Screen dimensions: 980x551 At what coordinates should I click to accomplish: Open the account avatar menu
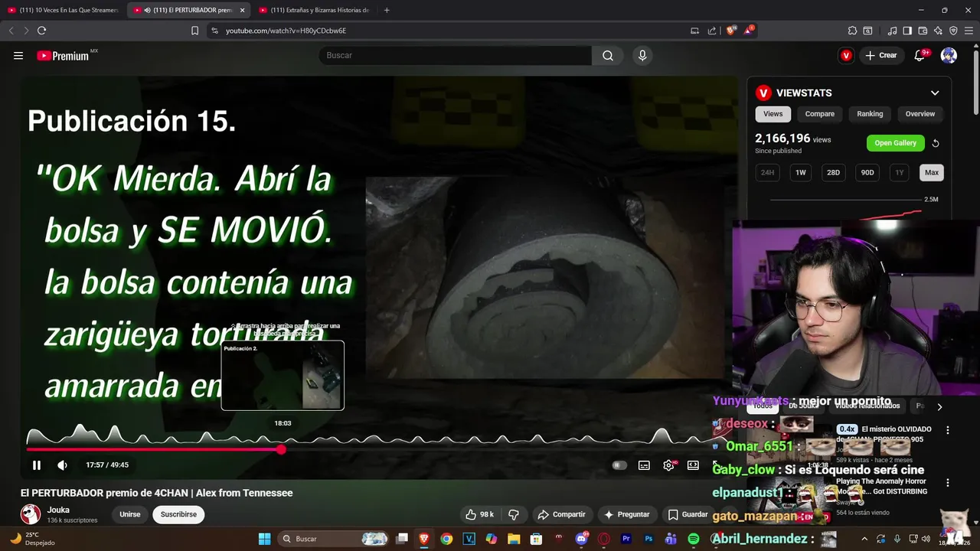coord(949,55)
